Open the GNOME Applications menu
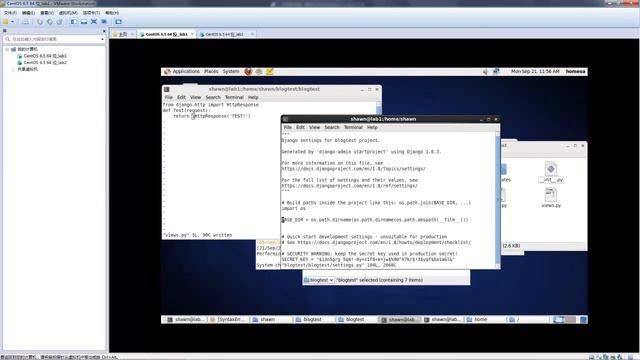 pyautogui.click(x=182, y=71)
